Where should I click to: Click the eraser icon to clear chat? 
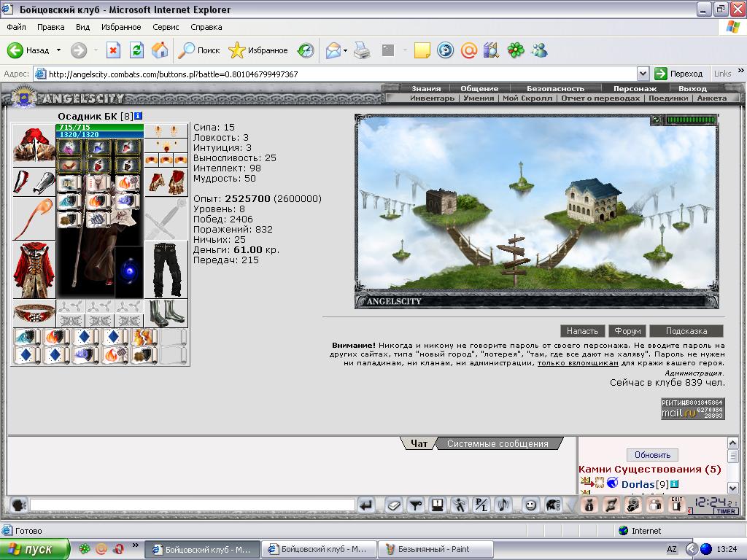click(x=393, y=505)
